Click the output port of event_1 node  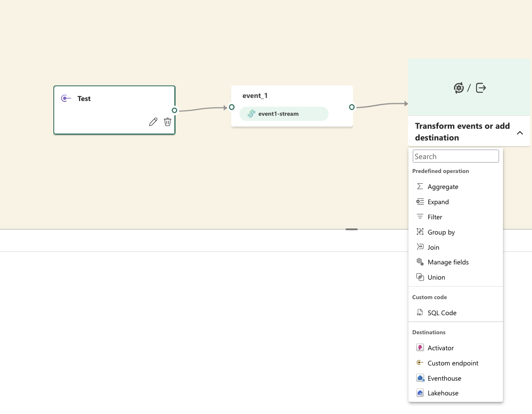352,107
